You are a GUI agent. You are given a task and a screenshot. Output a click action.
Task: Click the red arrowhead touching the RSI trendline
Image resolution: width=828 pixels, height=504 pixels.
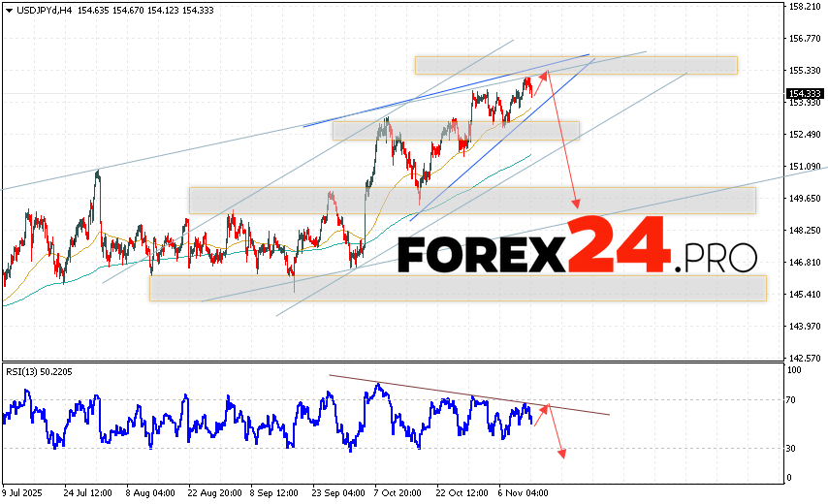tap(545, 408)
